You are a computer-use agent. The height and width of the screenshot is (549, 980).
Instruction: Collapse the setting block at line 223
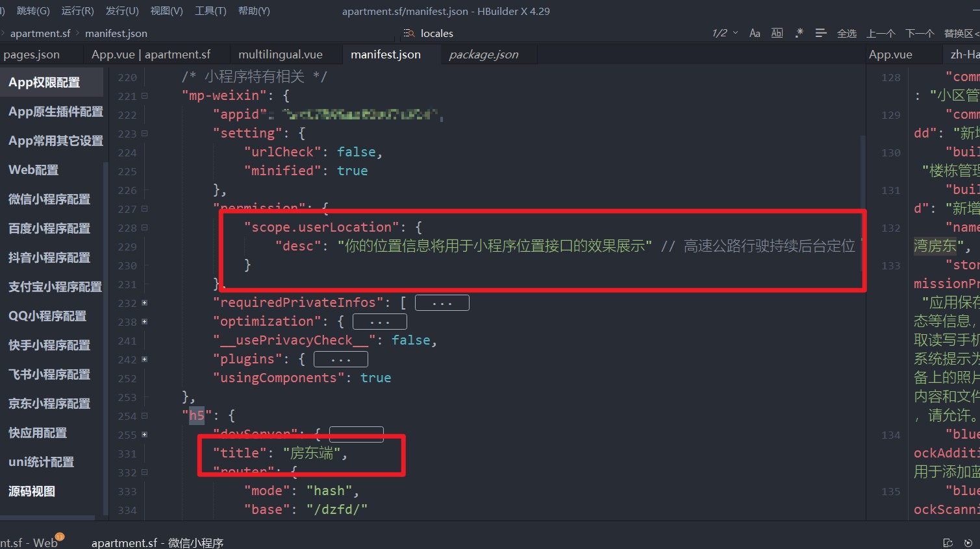144,134
